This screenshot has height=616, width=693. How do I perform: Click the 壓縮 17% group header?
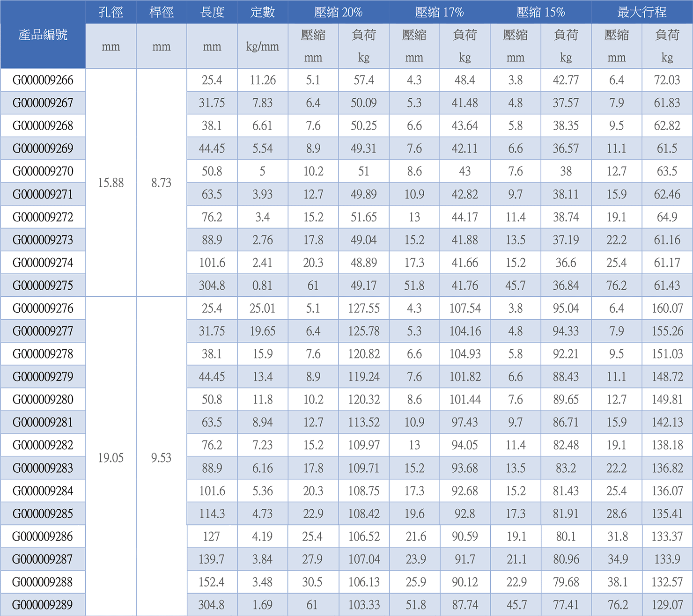click(440, 12)
